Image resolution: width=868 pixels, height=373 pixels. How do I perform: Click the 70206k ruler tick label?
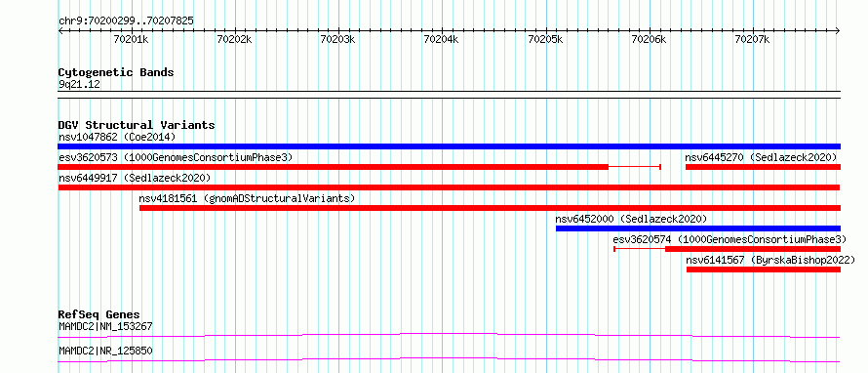[x=649, y=39]
